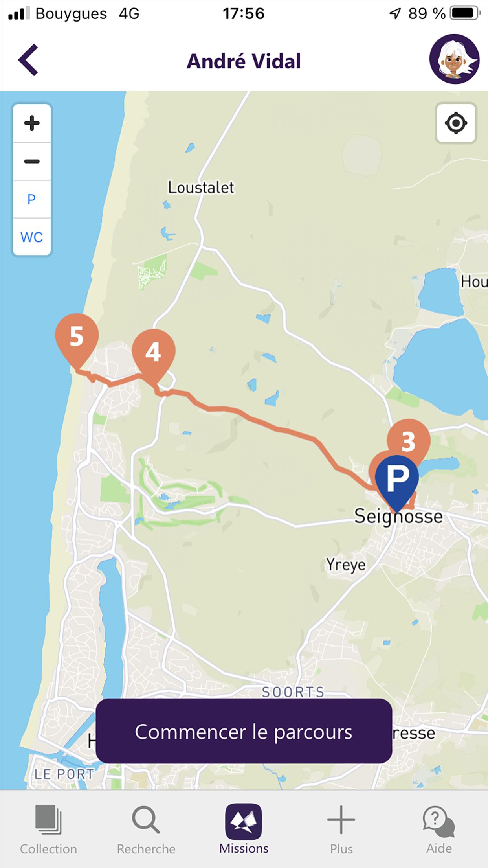Tap the André Vidal title
This screenshot has height=868, width=488.
[x=244, y=61]
